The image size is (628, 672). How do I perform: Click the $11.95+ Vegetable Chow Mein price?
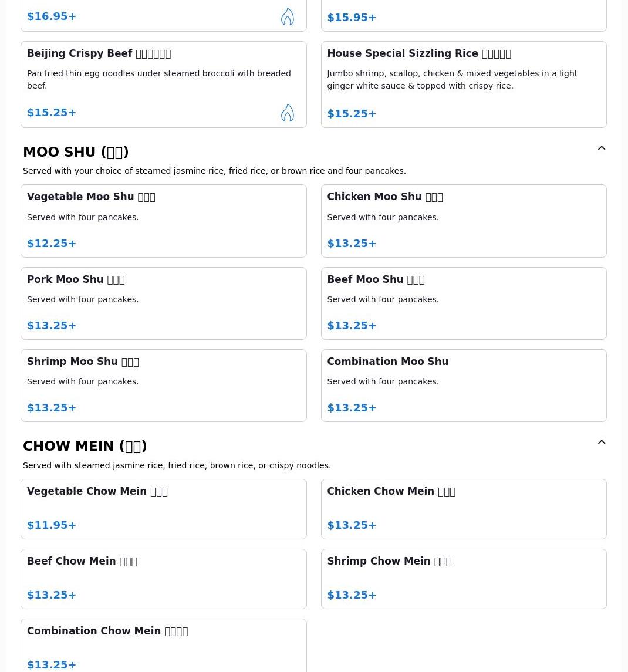pyautogui.click(x=52, y=525)
